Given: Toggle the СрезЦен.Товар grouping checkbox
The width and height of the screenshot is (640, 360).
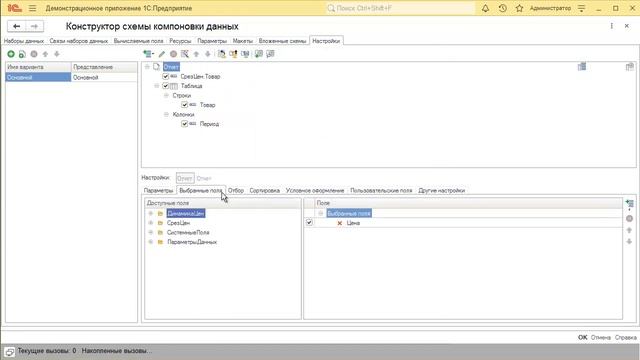Looking at the screenshot, I should coord(166,76).
